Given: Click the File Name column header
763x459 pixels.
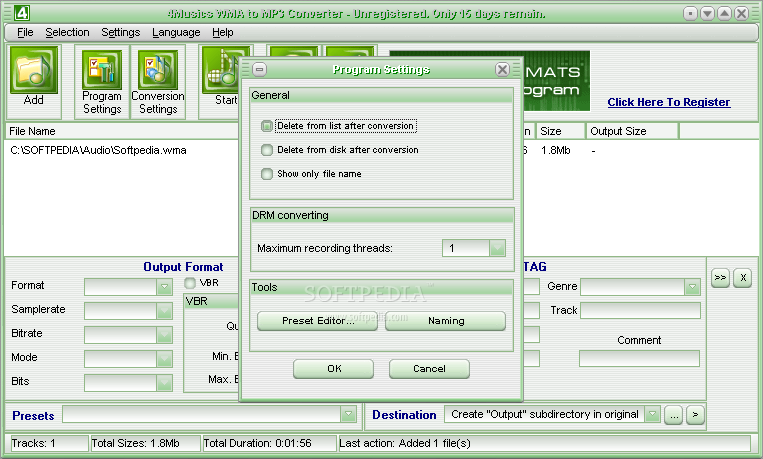Looking at the screenshot, I should 122,131.
